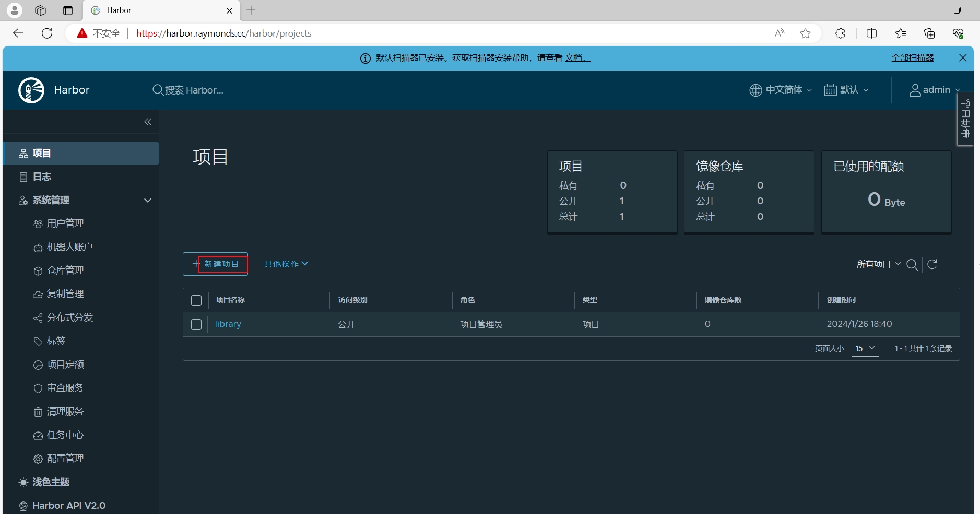Screen dimensions: 980x514
Task: Open the tab actions menu icon
Action: tap(68, 10)
